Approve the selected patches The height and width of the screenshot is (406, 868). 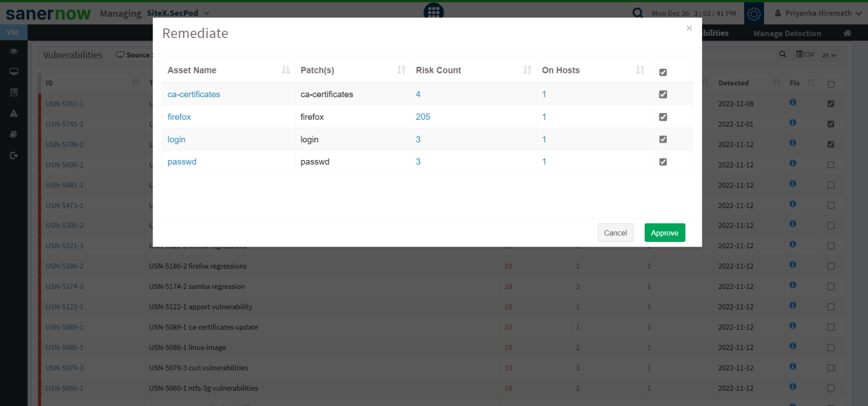pyautogui.click(x=665, y=232)
